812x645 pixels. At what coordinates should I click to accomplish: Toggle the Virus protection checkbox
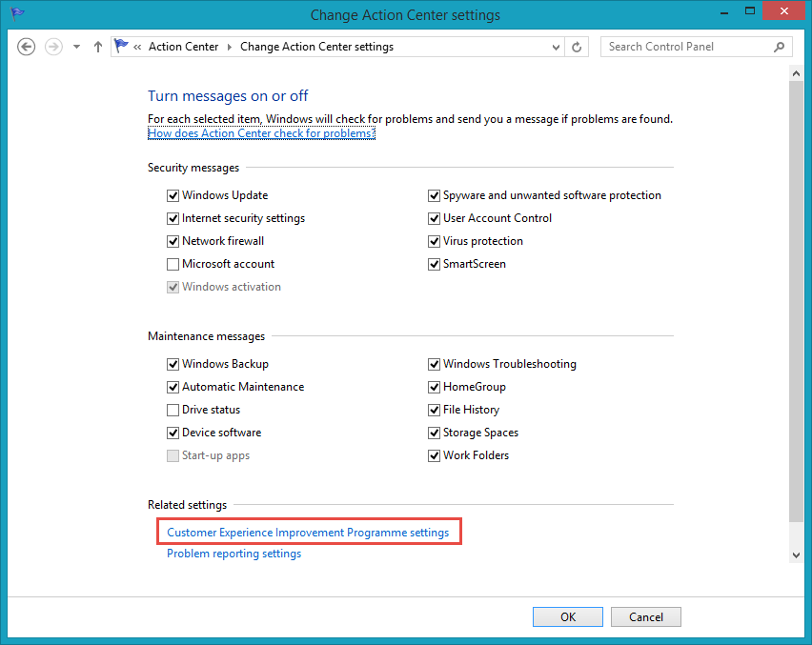[x=434, y=241]
